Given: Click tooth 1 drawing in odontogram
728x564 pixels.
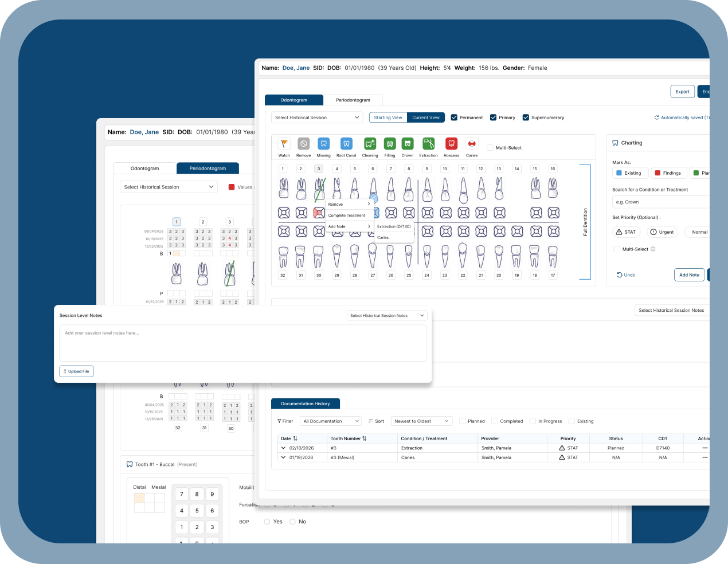Looking at the screenshot, I should [x=283, y=188].
